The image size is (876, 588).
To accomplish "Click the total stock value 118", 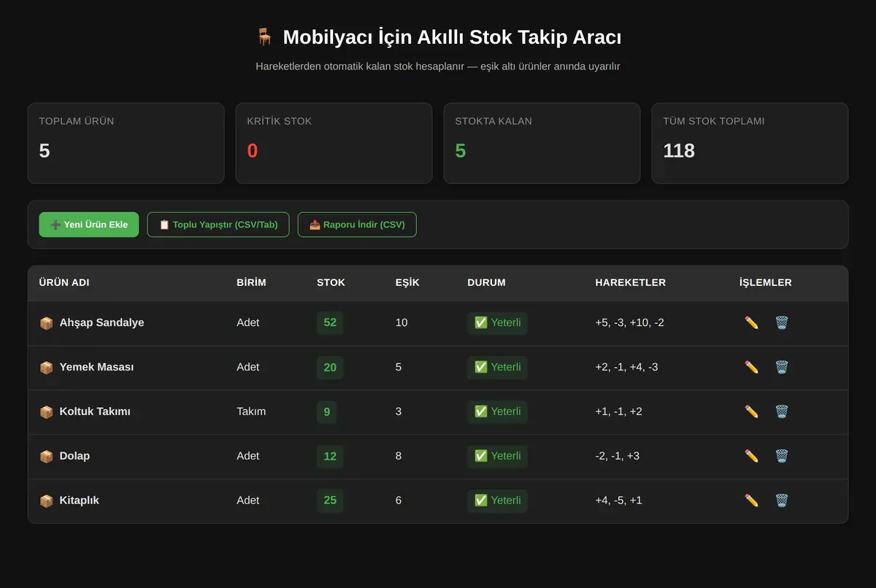I will tap(679, 151).
